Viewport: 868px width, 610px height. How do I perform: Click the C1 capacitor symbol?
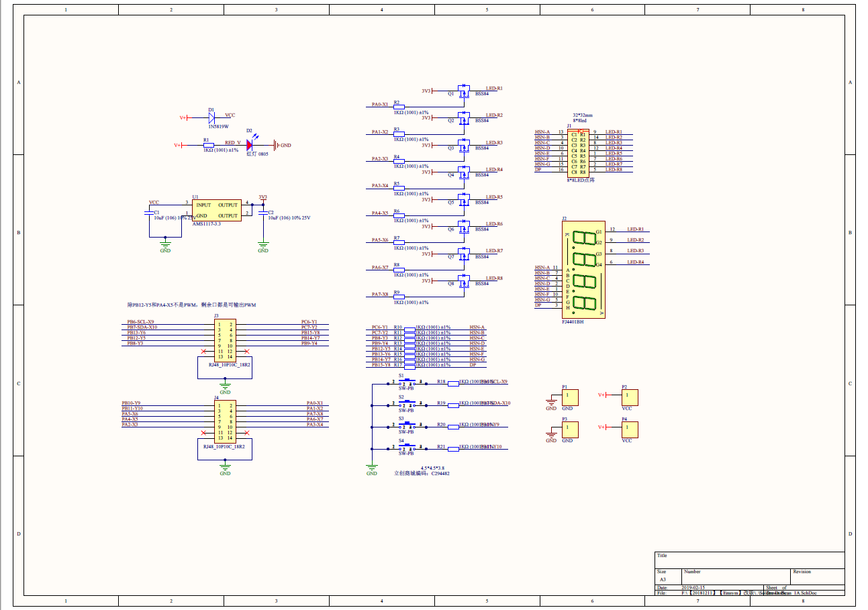click(149, 212)
